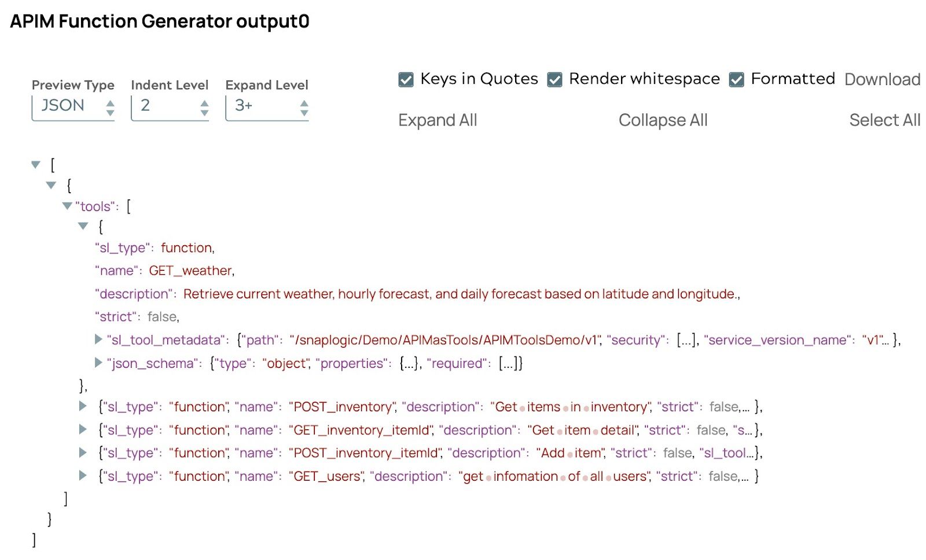Disable the Render whitespace checkbox
Image resolution: width=926 pixels, height=560 pixels.
coord(555,79)
